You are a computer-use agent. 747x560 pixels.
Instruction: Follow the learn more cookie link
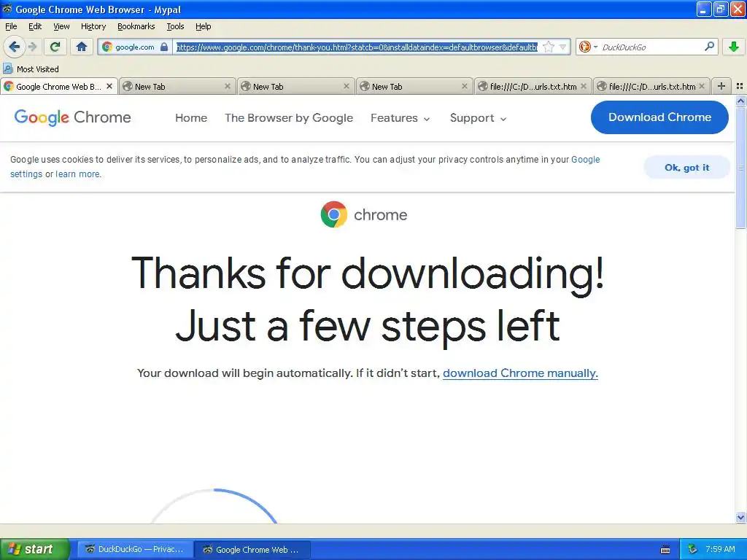point(77,174)
